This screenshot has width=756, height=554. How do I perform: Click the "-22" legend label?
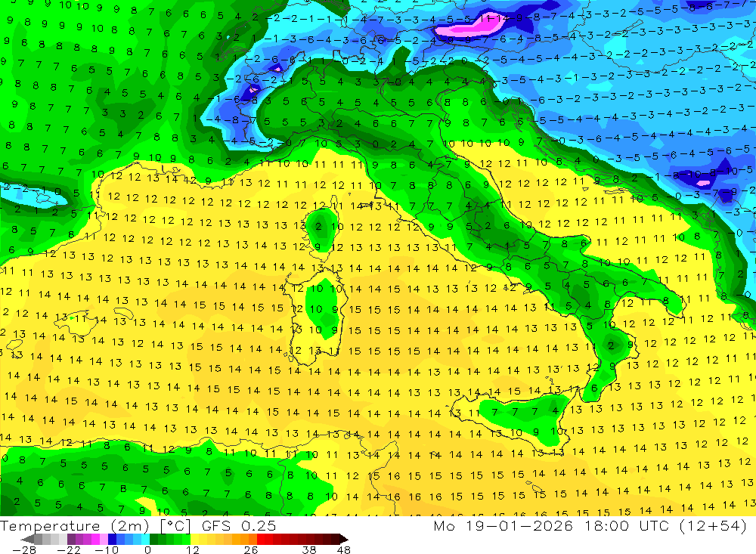pos(69,550)
